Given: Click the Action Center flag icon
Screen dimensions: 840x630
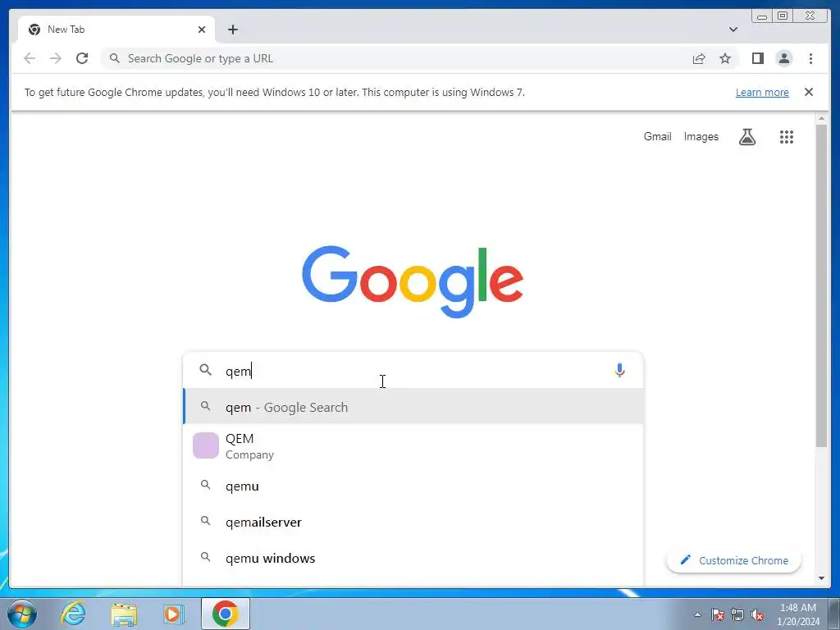Looking at the screenshot, I should coord(718,614).
